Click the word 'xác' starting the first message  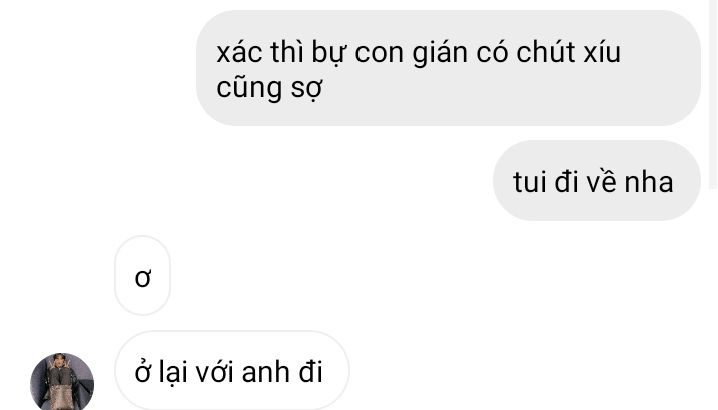(x=239, y=53)
